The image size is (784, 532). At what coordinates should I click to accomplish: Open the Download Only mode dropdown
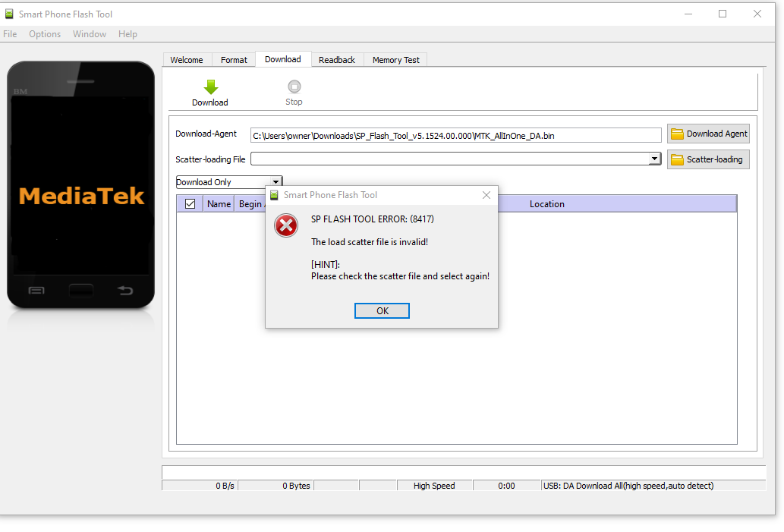click(x=229, y=182)
